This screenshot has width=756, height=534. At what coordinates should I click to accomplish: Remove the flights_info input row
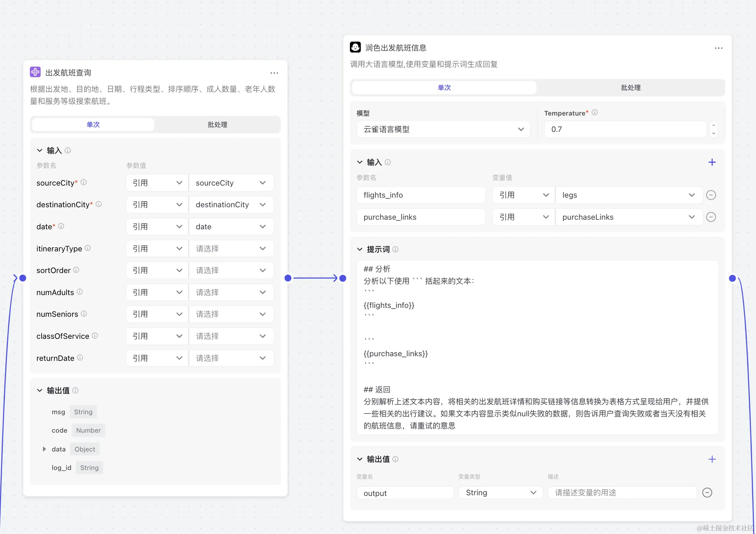(711, 195)
